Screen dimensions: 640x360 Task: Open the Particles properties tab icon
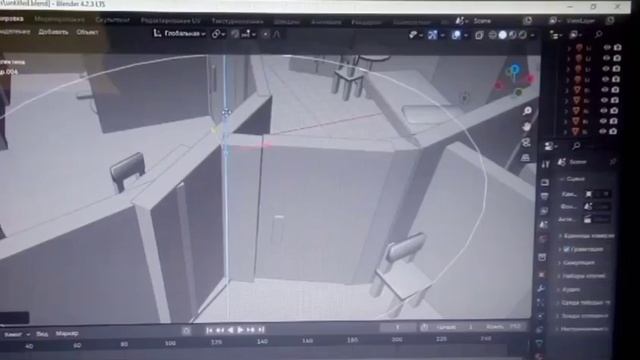point(541,302)
